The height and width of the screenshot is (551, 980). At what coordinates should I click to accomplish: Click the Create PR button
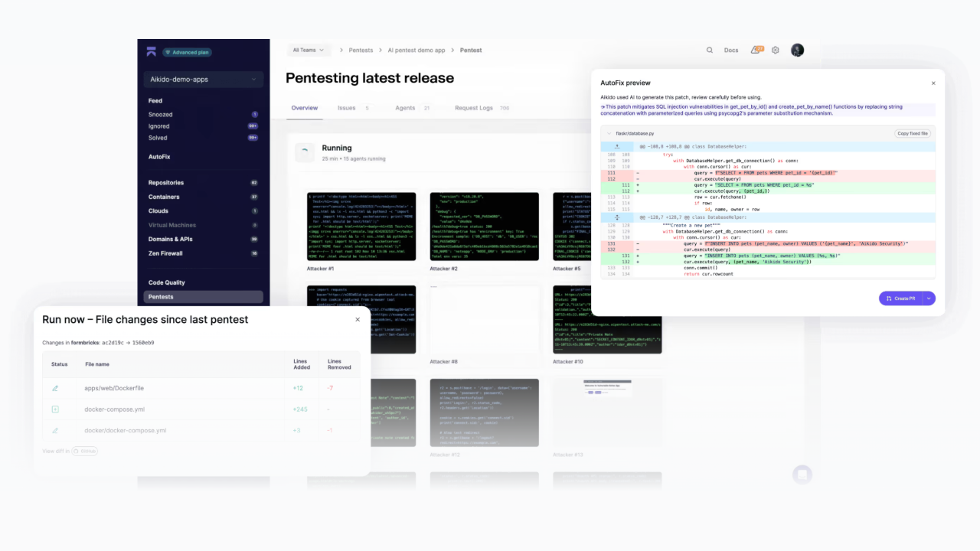[900, 298]
